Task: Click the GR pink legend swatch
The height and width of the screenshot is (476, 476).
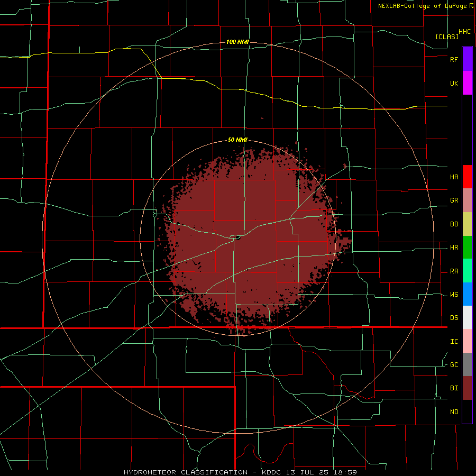Action: pos(467,200)
